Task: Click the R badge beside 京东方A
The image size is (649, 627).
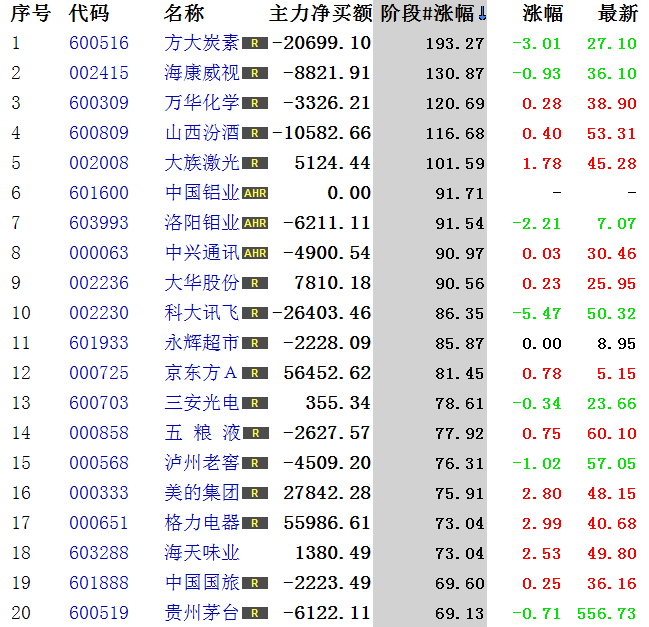Action: pos(255,373)
